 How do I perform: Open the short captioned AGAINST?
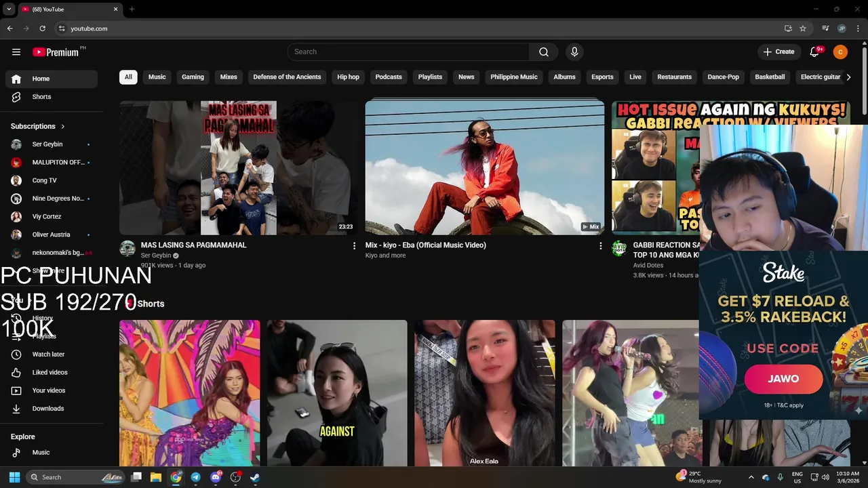(337, 393)
